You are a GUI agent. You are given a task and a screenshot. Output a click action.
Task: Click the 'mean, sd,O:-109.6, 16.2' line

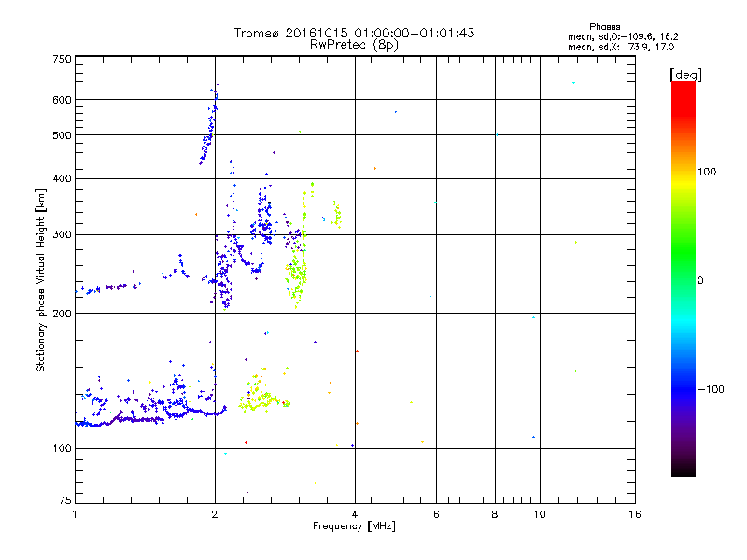tap(623, 36)
